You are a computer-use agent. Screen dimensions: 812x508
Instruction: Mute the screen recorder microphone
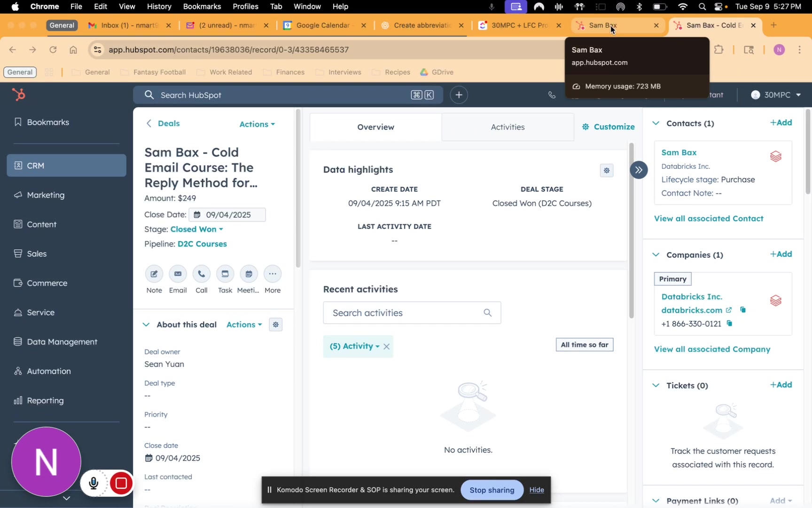pos(94,483)
